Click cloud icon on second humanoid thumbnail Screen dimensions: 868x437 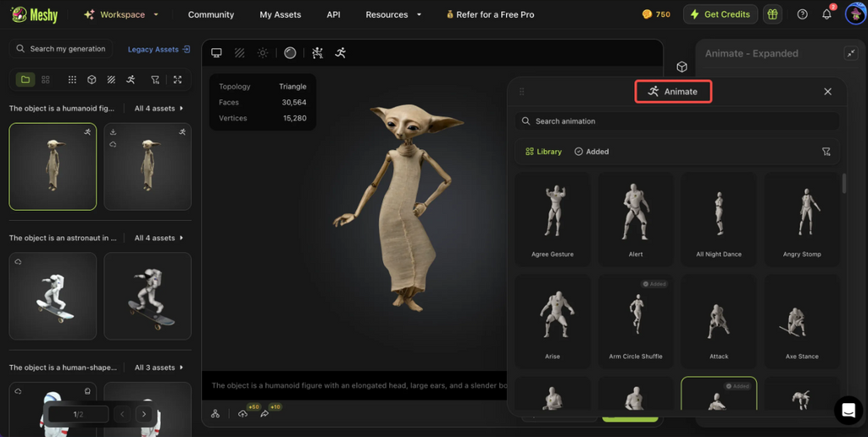(x=113, y=144)
